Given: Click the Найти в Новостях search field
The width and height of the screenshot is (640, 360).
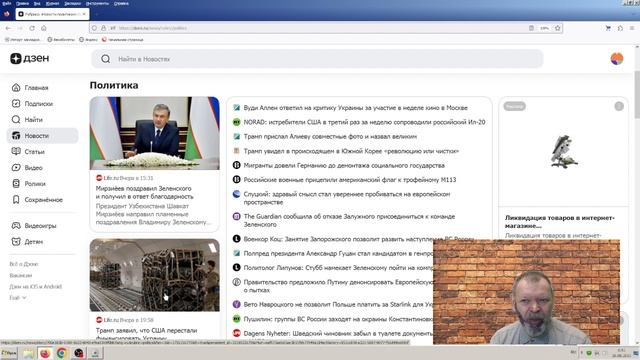Looking at the screenshot, I should (x=317, y=59).
